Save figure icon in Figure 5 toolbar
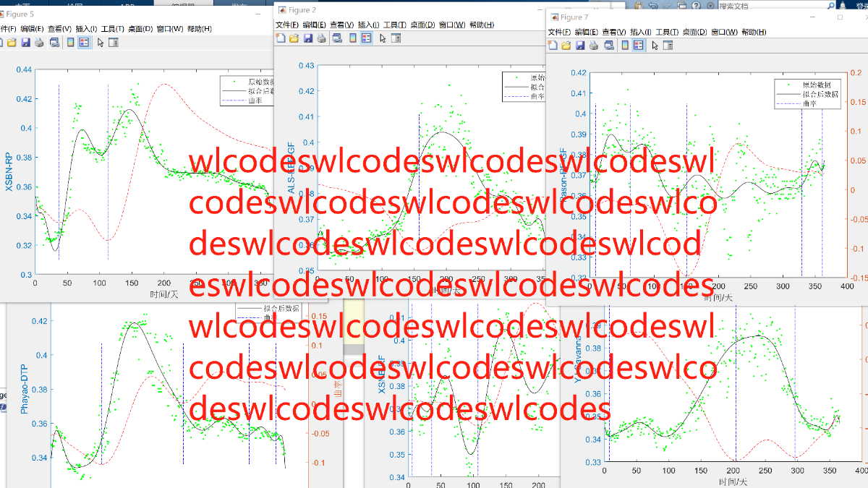Image resolution: width=868 pixels, height=488 pixels. [x=26, y=43]
